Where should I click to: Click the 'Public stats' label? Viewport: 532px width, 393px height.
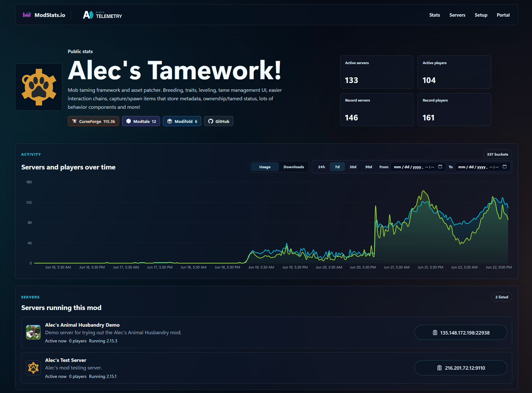[x=80, y=52]
